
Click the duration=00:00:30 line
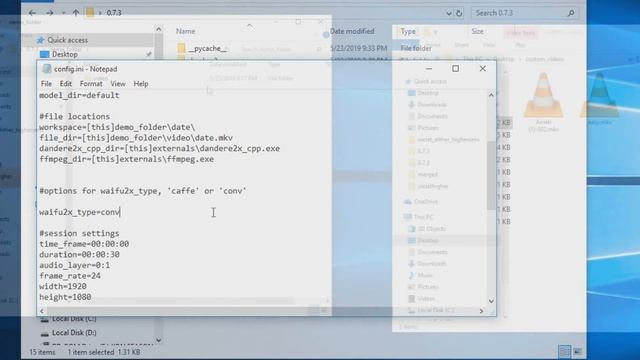pyautogui.click(x=80, y=254)
